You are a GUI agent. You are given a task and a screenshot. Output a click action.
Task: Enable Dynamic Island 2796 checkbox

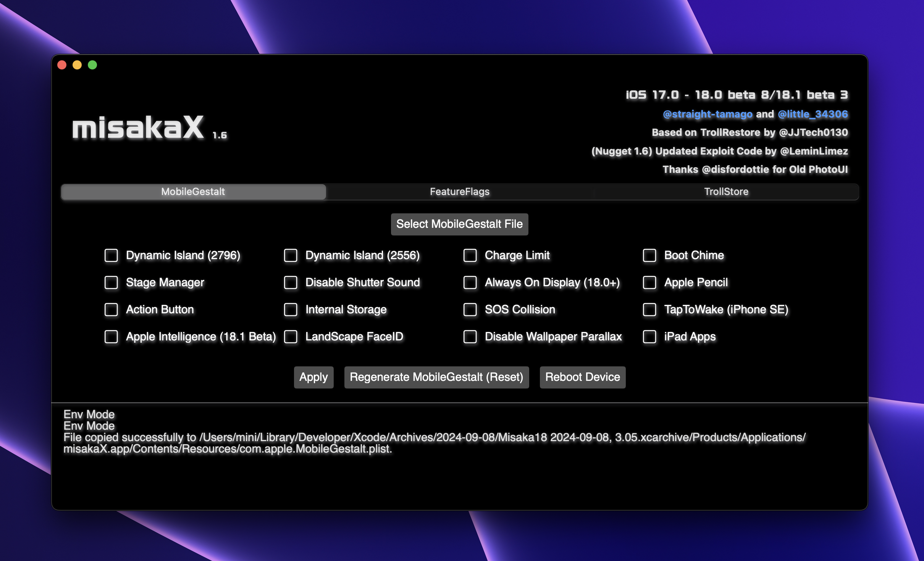pos(111,255)
